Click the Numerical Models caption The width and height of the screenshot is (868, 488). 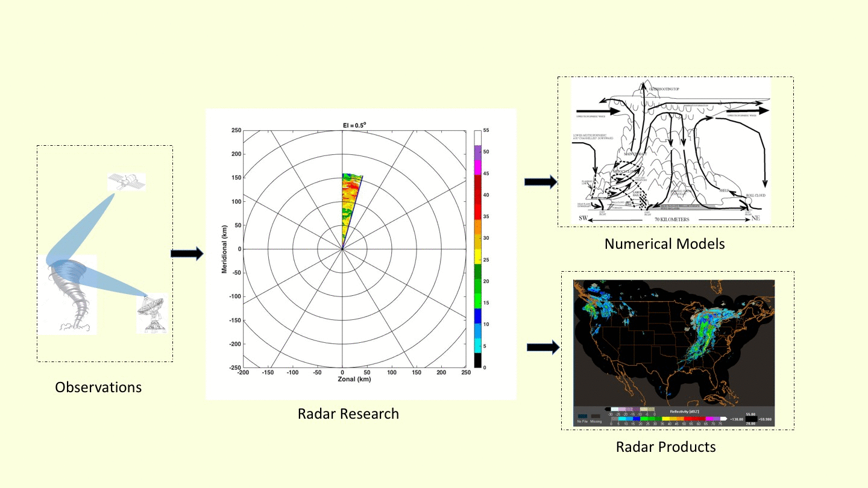[664, 244]
